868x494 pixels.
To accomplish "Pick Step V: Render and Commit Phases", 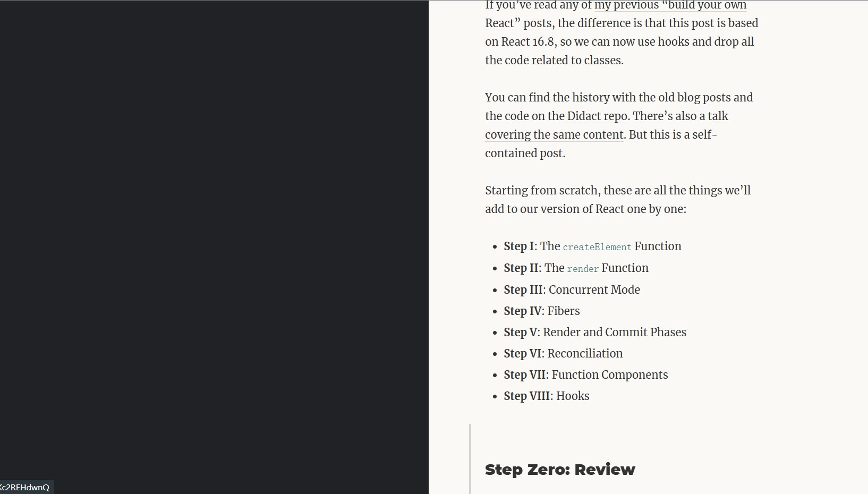I will point(595,333).
